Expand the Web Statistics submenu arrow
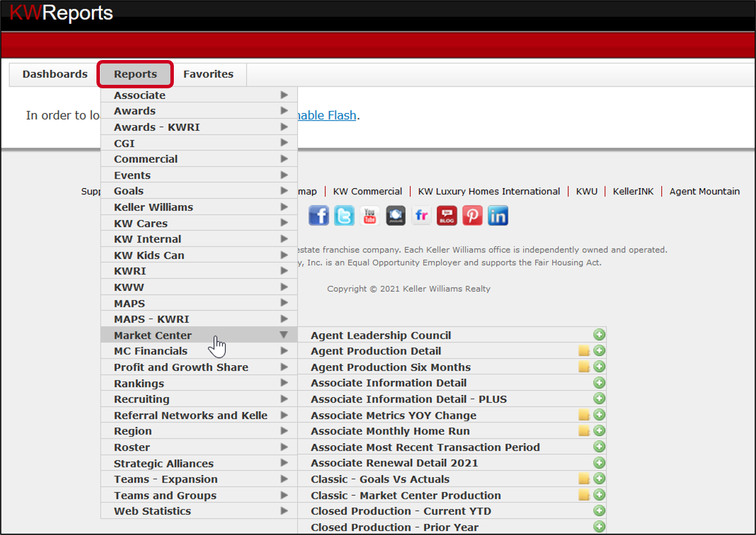The width and height of the screenshot is (756, 535). click(284, 511)
